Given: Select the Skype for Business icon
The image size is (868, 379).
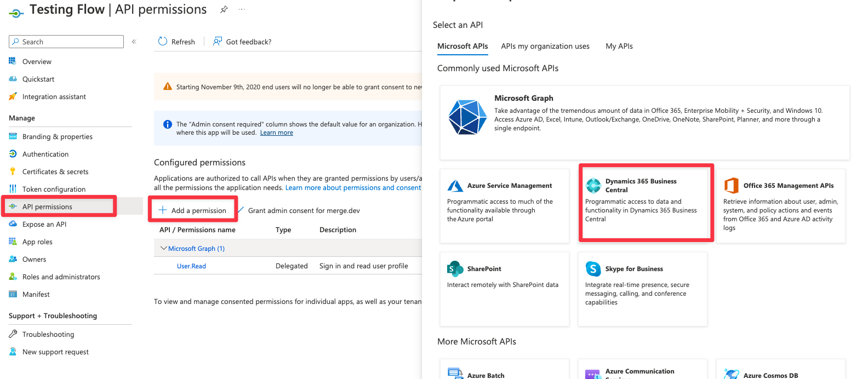Looking at the screenshot, I should point(593,269).
